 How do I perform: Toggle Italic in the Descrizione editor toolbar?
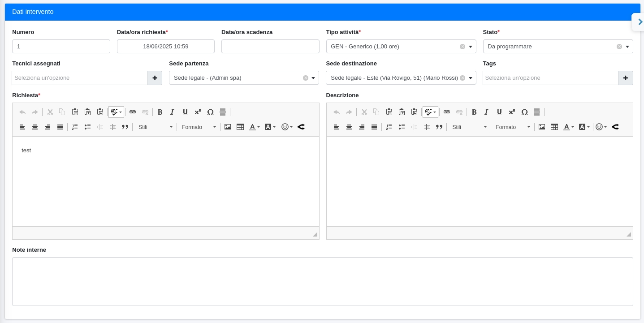(487, 112)
